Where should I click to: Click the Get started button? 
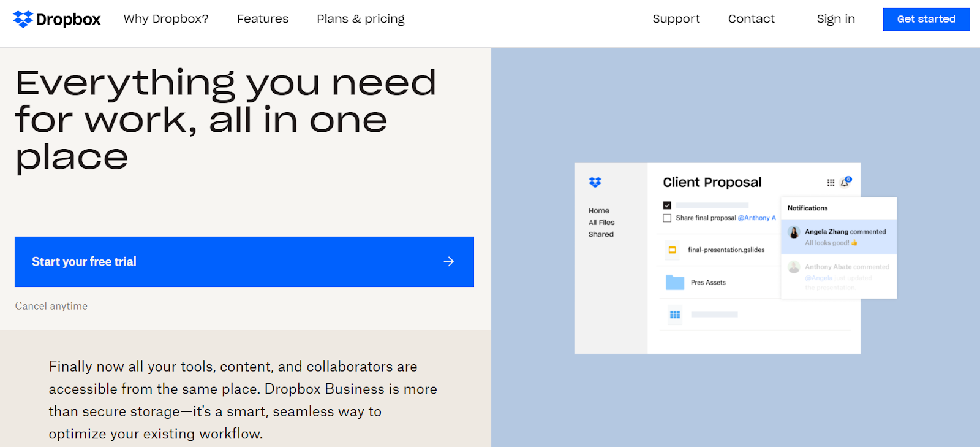[x=926, y=19]
